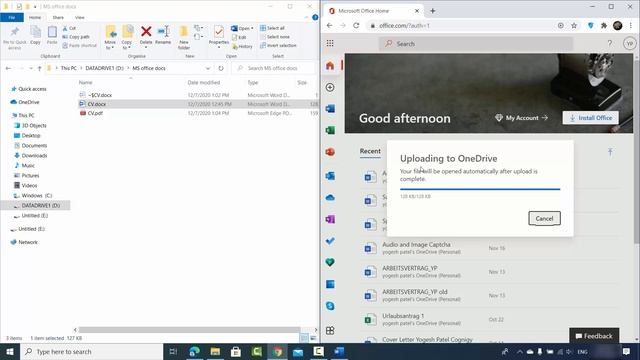Open Family Safety heart icon in sidebar

[330, 262]
